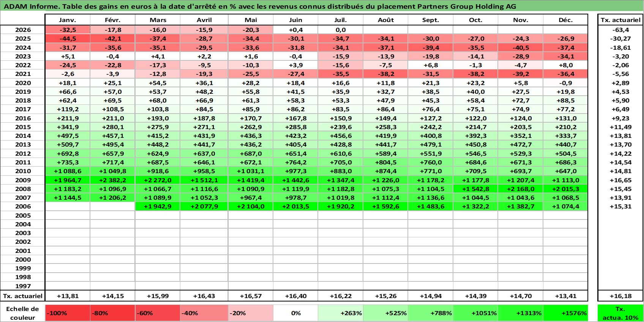This screenshot has width=644, height=322.
Task: Click the 2012 Mai cell +687,0
Action: point(251,153)
